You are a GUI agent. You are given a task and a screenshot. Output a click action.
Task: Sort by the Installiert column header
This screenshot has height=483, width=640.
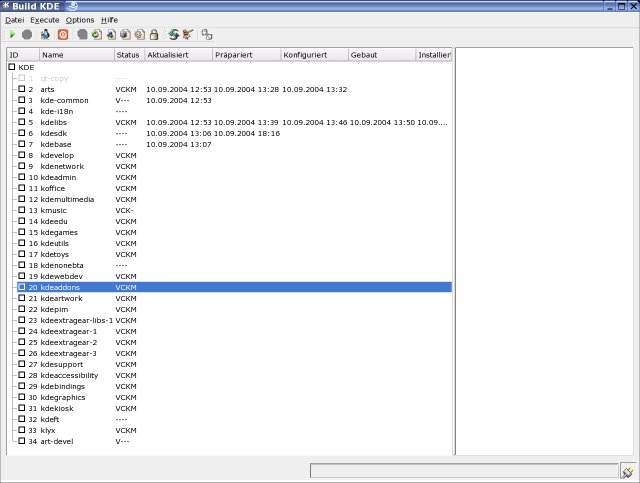pos(434,55)
